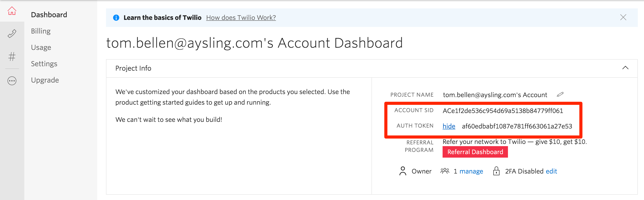Click the 2FA padlock icon
644x200 pixels.
[x=496, y=171]
